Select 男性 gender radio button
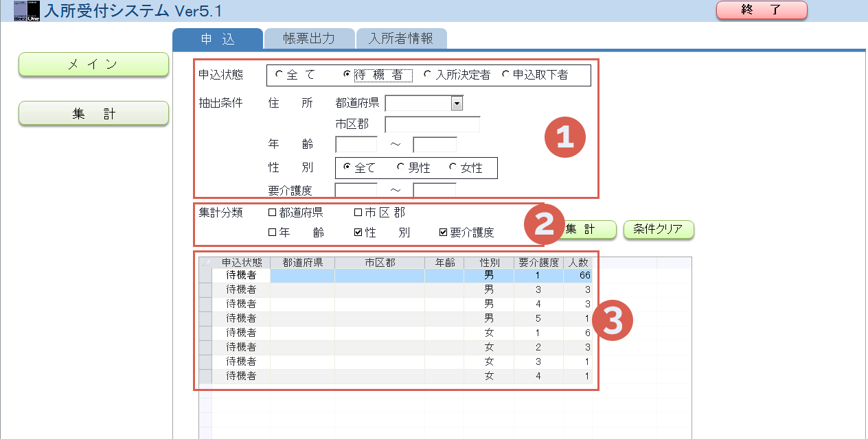The width and height of the screenshot is (868, 439). coord(400,167)
